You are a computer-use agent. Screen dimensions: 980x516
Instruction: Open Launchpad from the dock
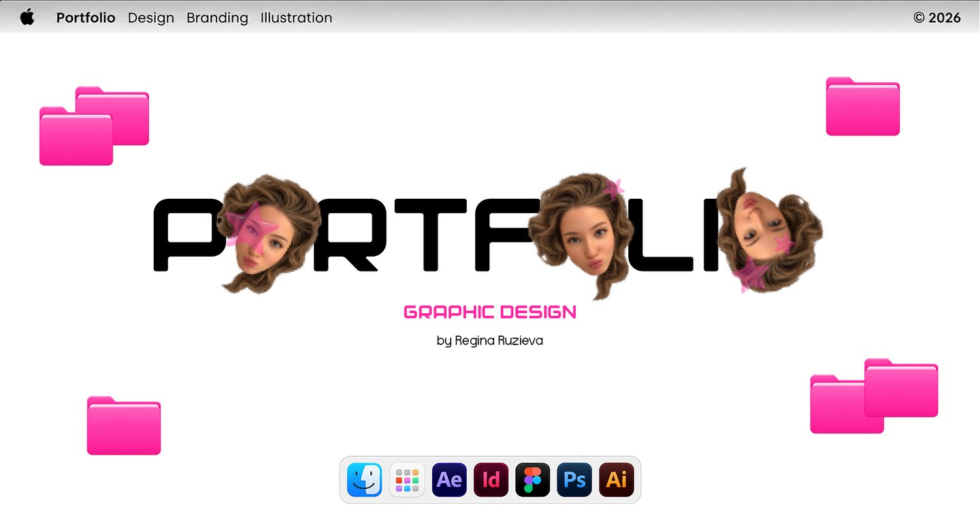coord(407,480)
